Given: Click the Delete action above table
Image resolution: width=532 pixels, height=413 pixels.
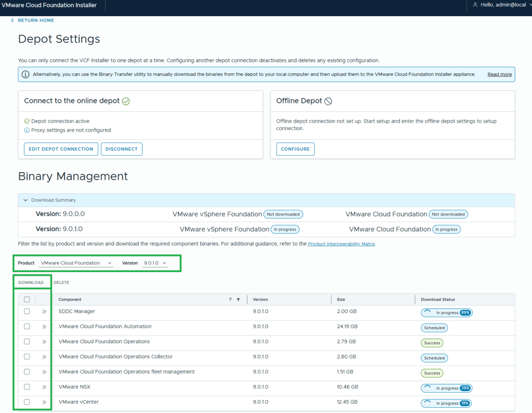Looking at the screenshot, I should tap(61, 282).
